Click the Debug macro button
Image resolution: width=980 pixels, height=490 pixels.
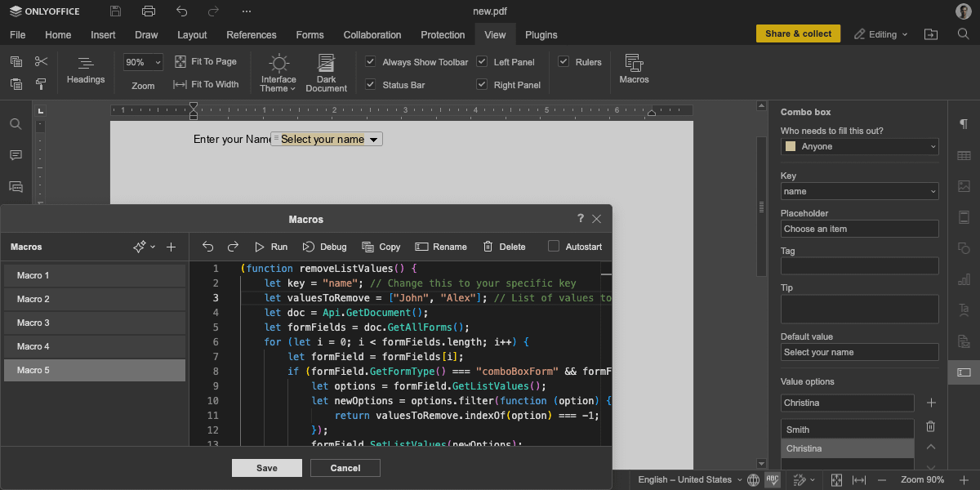coord(324,247)
